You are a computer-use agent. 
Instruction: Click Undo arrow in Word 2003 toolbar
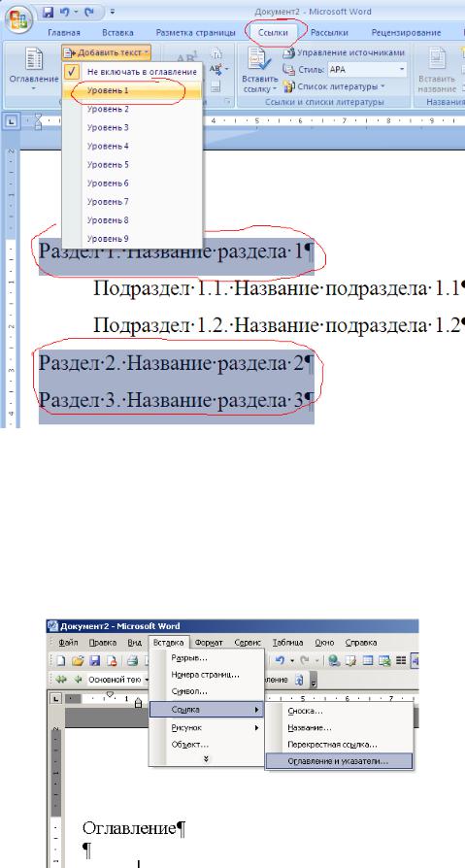(x=281, y=660)
